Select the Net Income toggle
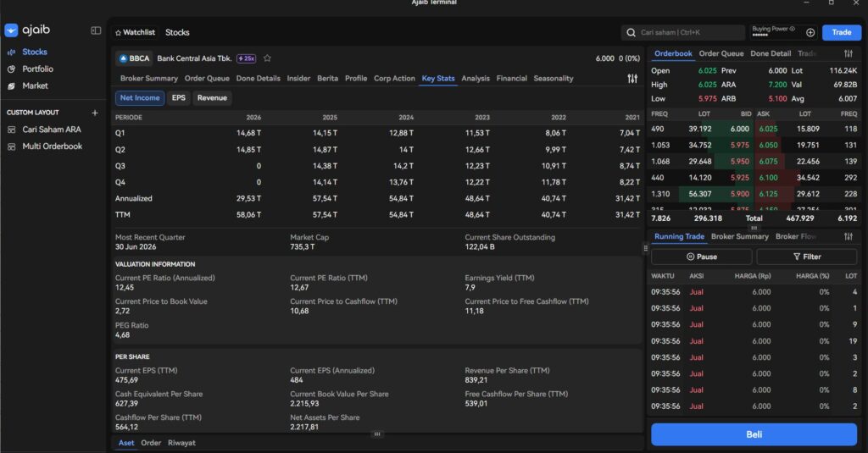The width and height of the screenshot is (868, 453). point(140,98)
